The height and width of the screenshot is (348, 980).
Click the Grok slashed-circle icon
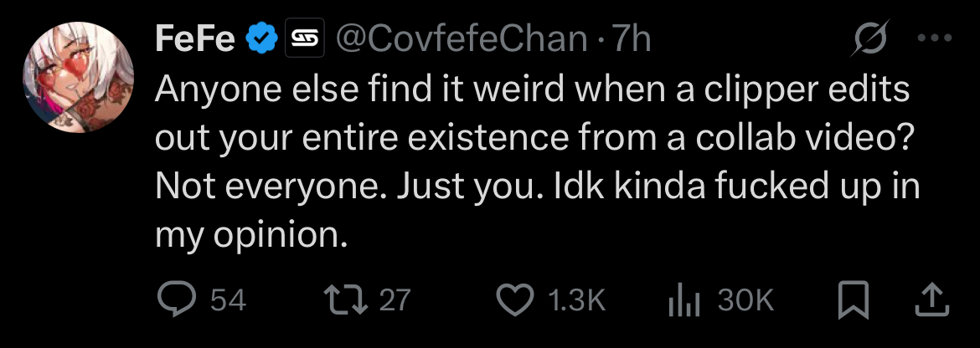[x=873, y=39]
